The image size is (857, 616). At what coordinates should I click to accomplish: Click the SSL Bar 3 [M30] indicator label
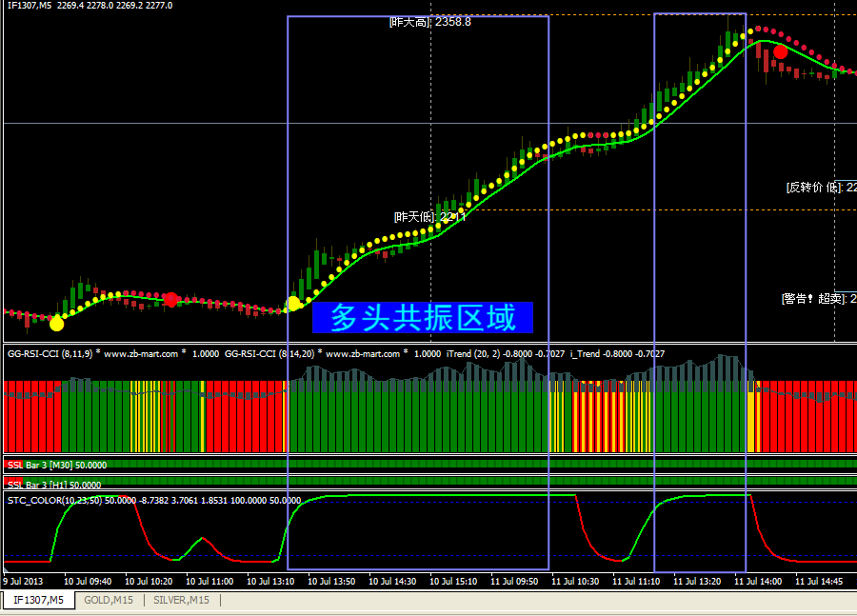coord(55,465)
